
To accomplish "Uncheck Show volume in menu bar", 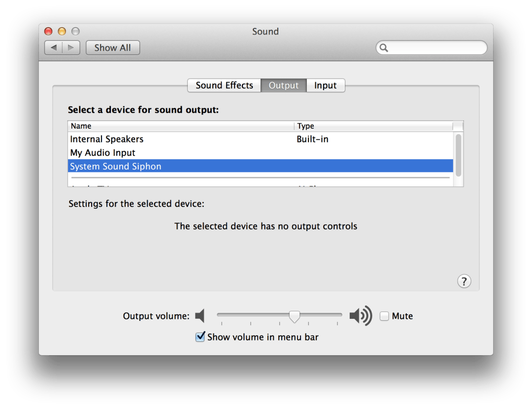I will pos(200,337).
